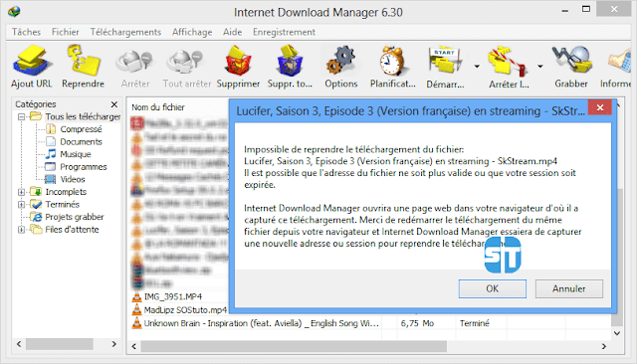
Task: Click the Terminé status cell
Action: tap(475, 323)
